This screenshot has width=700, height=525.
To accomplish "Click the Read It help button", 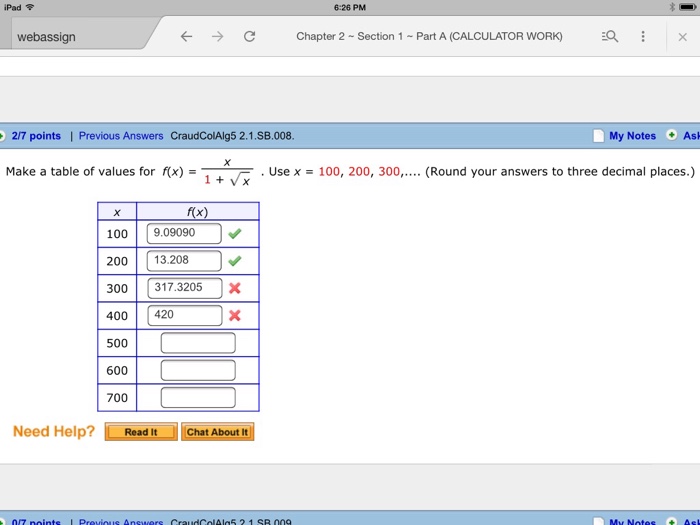I will coord(141,432).
